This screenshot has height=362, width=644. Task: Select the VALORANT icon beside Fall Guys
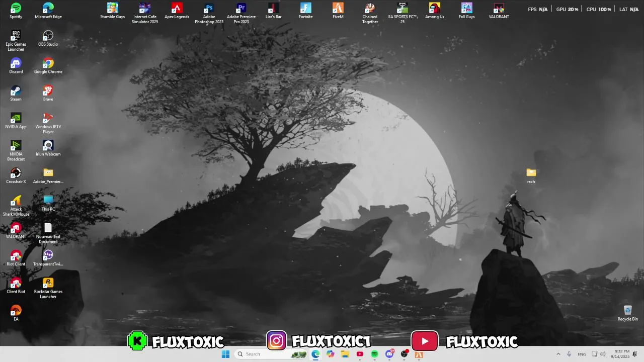click(x=499, y=11)
